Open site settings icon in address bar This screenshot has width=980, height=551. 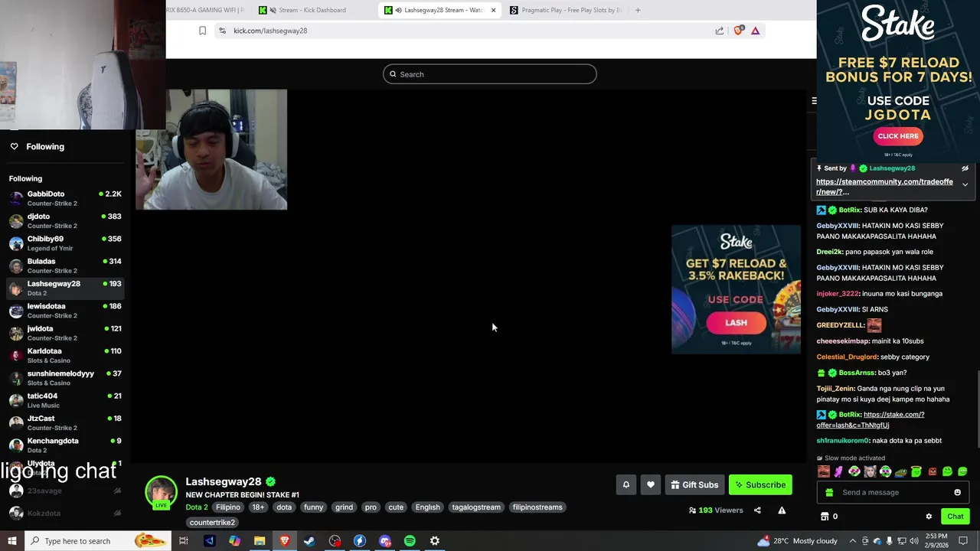[222, 31]
